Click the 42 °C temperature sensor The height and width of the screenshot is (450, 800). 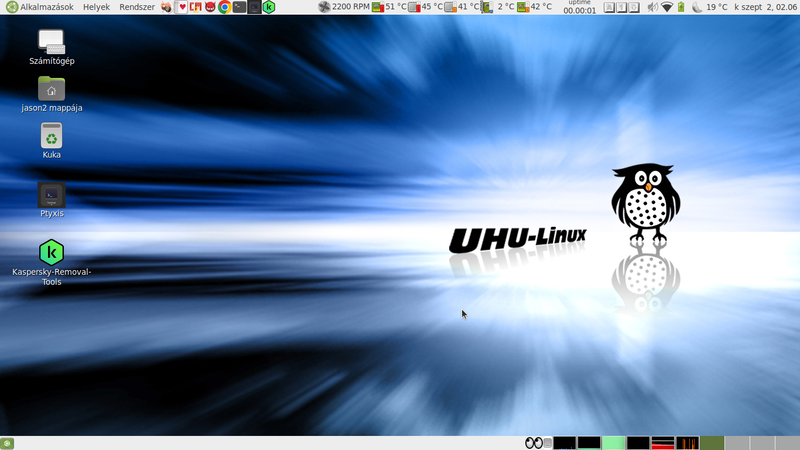point(534,7)
